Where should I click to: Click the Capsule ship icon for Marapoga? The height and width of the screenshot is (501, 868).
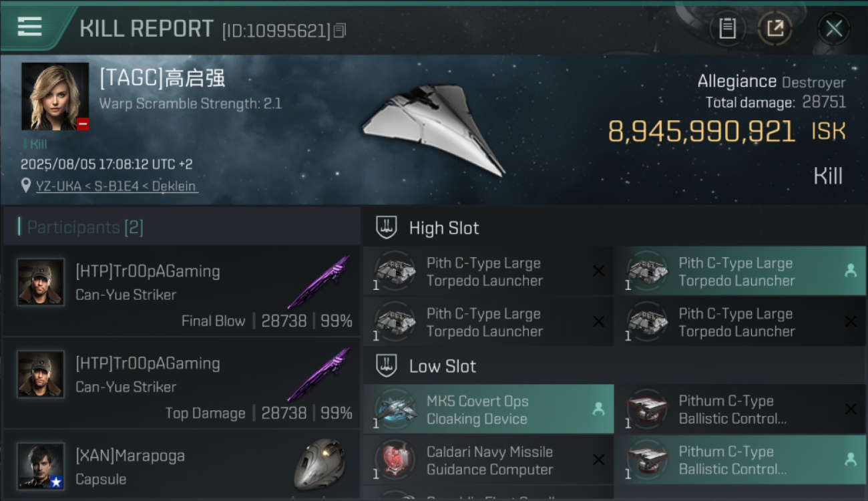(x=320, y=464)
